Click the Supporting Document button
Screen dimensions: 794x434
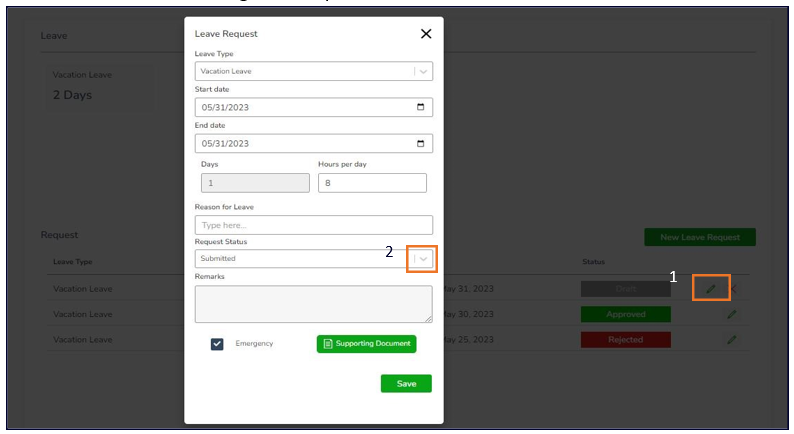366,344
